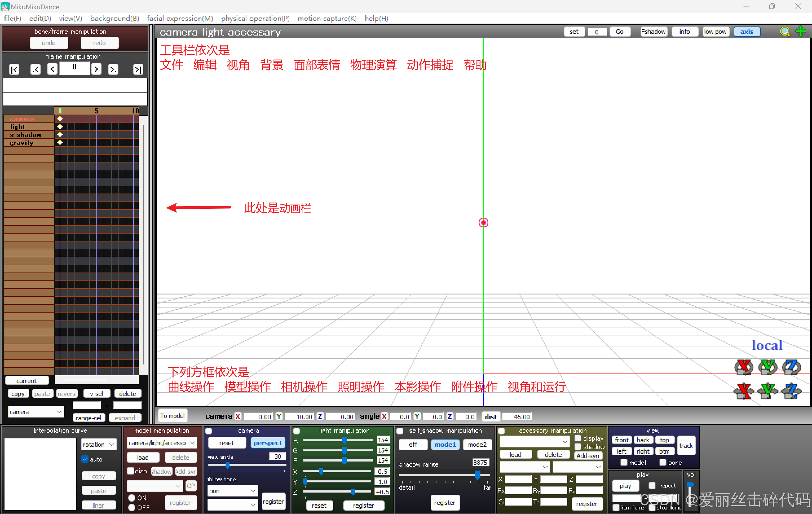Toggle the auto interpolation checkbox
The image size is (812, 514).
point(85,459)
